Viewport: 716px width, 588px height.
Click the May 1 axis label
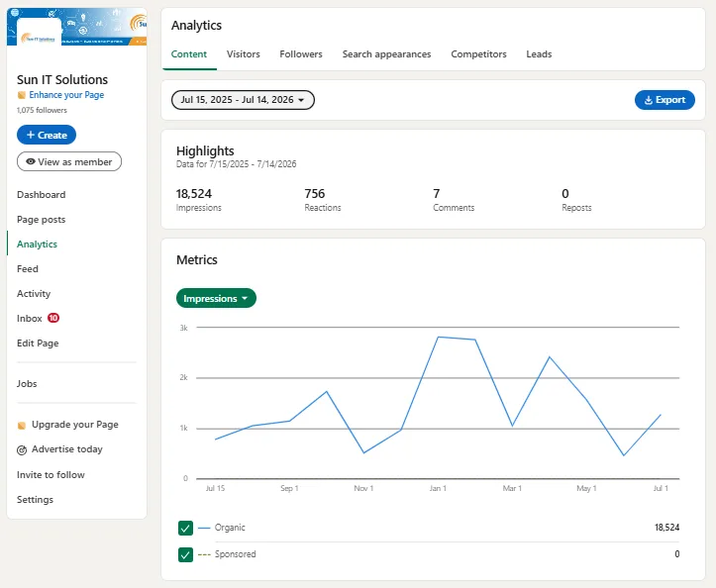click(586, 488)
